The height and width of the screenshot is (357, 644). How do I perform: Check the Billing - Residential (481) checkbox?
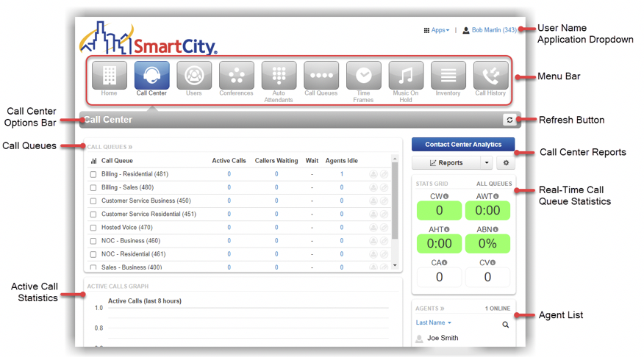(93, 175)
